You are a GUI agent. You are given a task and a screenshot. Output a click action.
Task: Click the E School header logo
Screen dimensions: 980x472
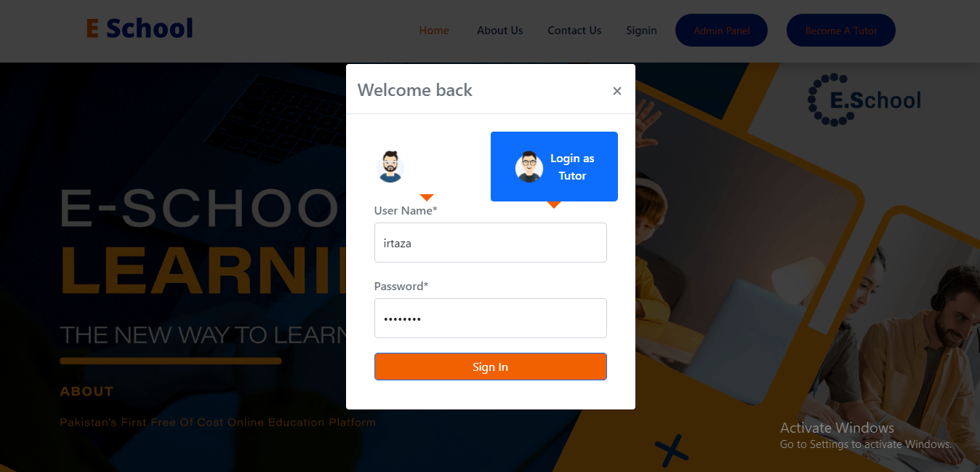140,29
